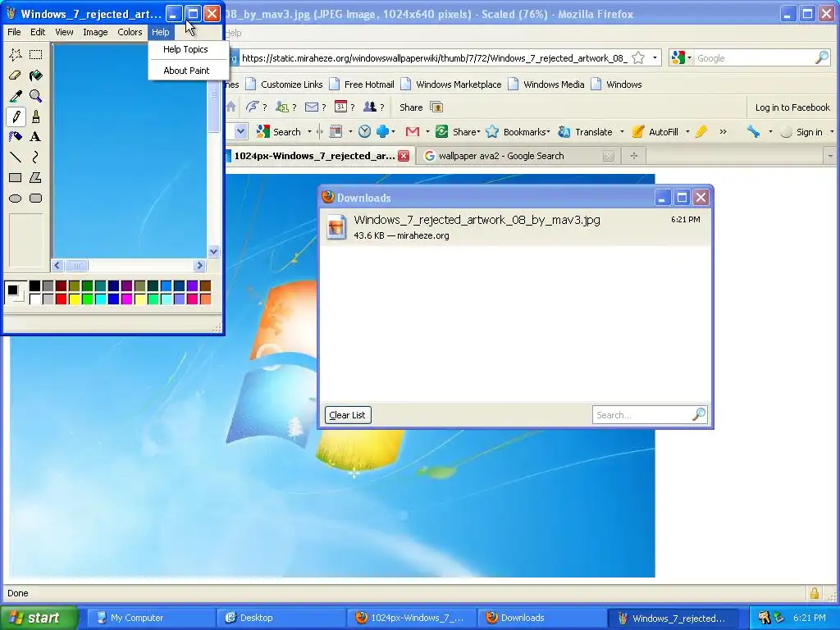Open the address bar history dropdown arrow
Image resolution: width=840 pixels, height=630 pixels.
[655, 58]
